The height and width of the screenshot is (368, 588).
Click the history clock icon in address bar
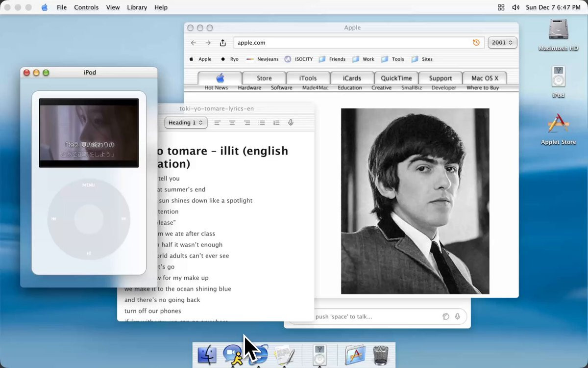tap(476, 43)
